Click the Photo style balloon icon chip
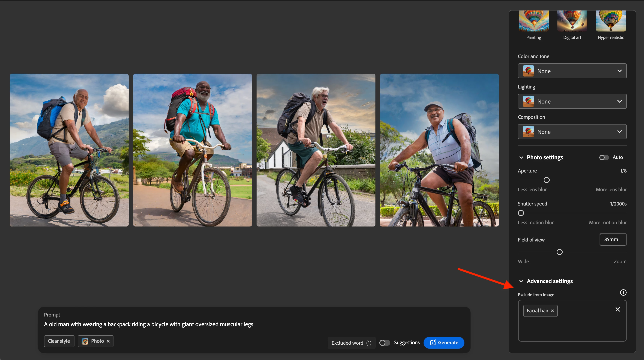Viewport: 644px width, 360px height. point(85,341)
